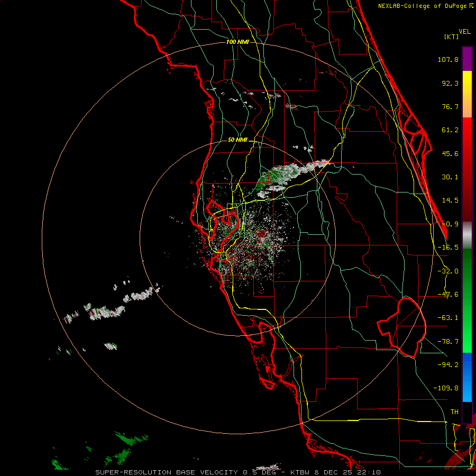The image size is (476, 476).
Task: Click the 50 NMI range ring label
Action: coord(237,140)
